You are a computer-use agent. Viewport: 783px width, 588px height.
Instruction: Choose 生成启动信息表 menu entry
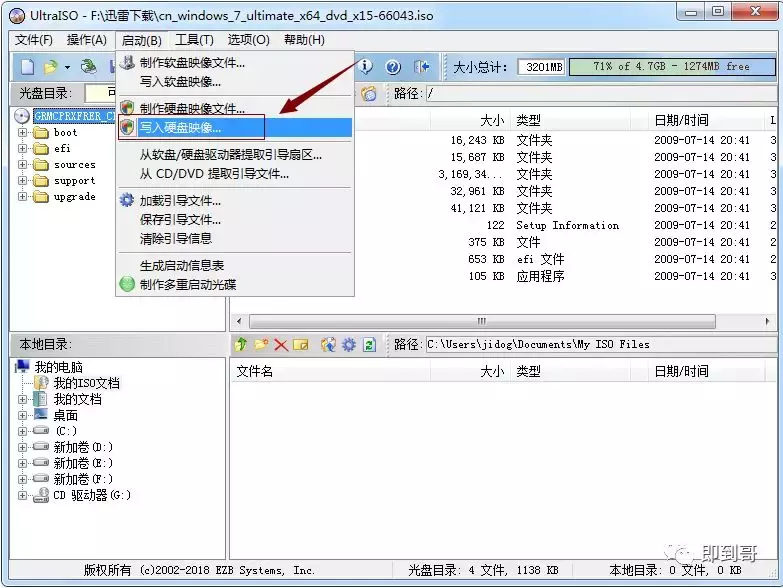click(x=235, y=265)
